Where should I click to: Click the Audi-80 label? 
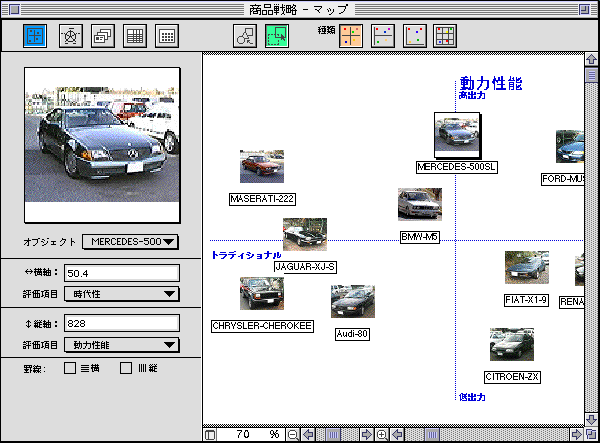point(352,334)
